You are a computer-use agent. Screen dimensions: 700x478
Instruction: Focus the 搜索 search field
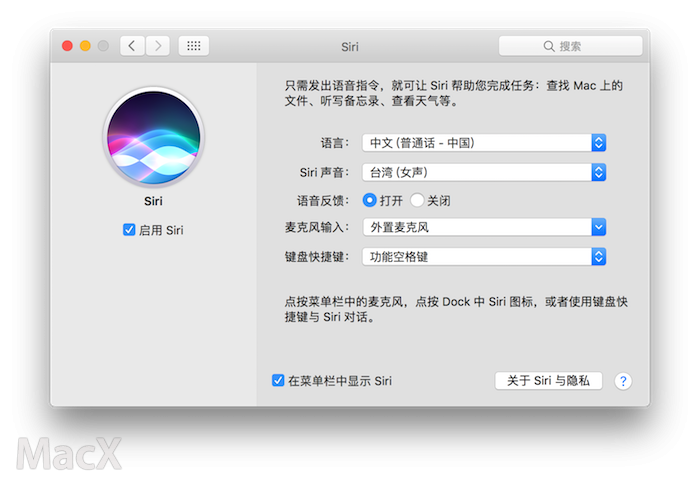571,46
